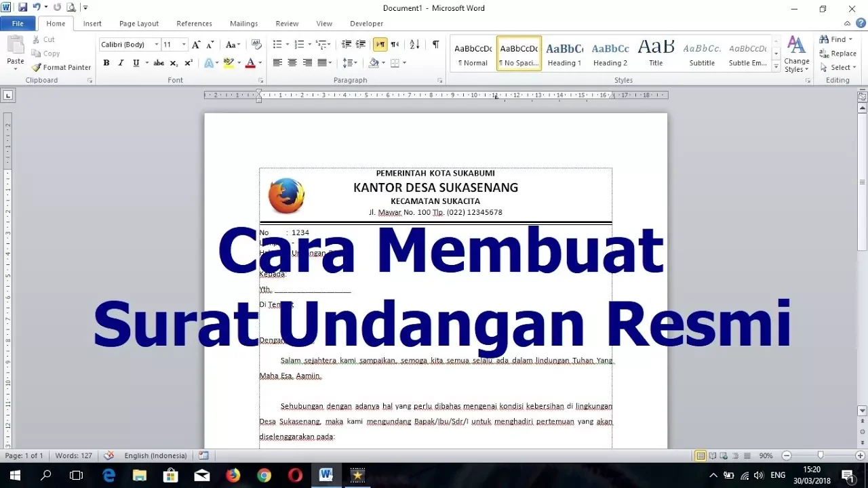Open Firefox from the taskbar
The width and height of the screenshot is (868, 488).
[x=233, y=475]
